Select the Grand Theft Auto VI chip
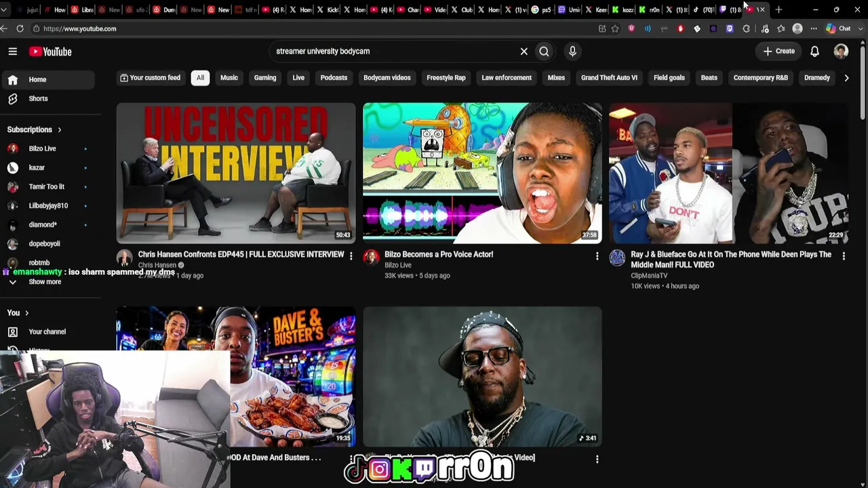This screenshot has width=868, height=488. (609, 78)
